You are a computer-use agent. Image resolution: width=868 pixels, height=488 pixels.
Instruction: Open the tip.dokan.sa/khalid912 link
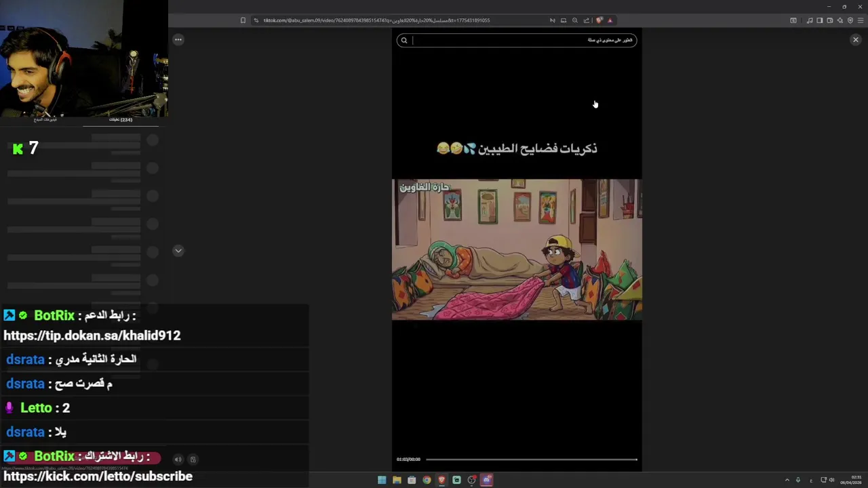[x=92, y=335]
